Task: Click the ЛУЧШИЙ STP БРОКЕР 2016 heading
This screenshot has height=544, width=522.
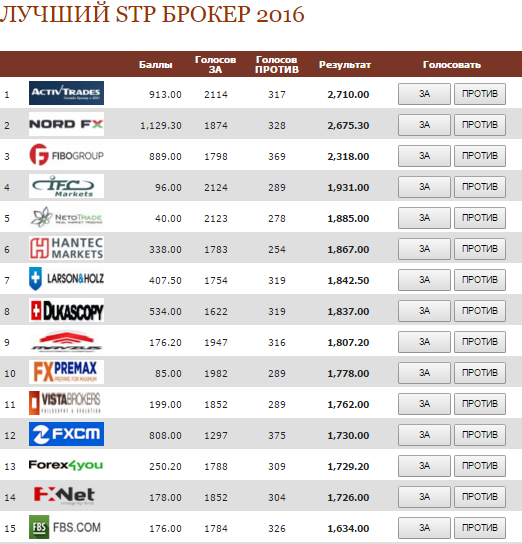Action: pos(152,15)
